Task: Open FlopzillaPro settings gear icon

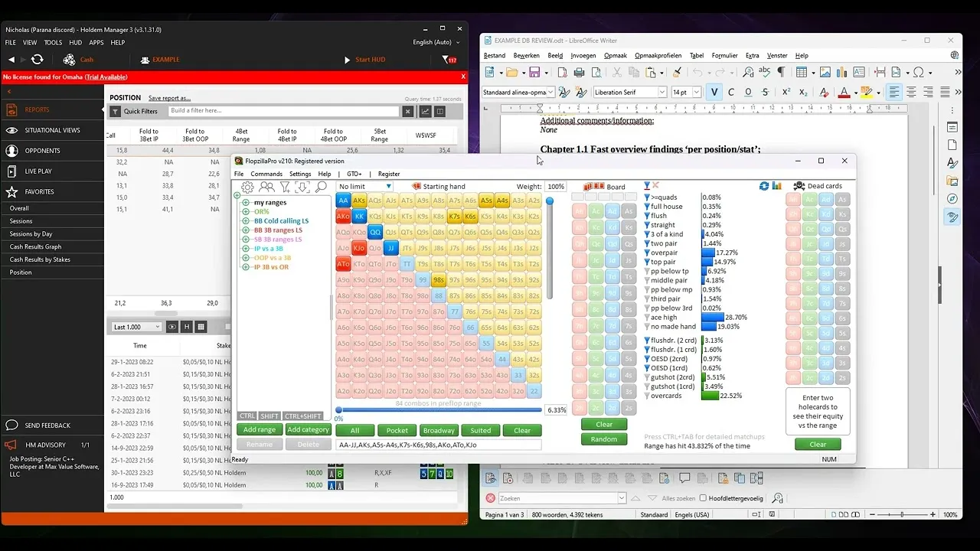Action: pos(247,187)
